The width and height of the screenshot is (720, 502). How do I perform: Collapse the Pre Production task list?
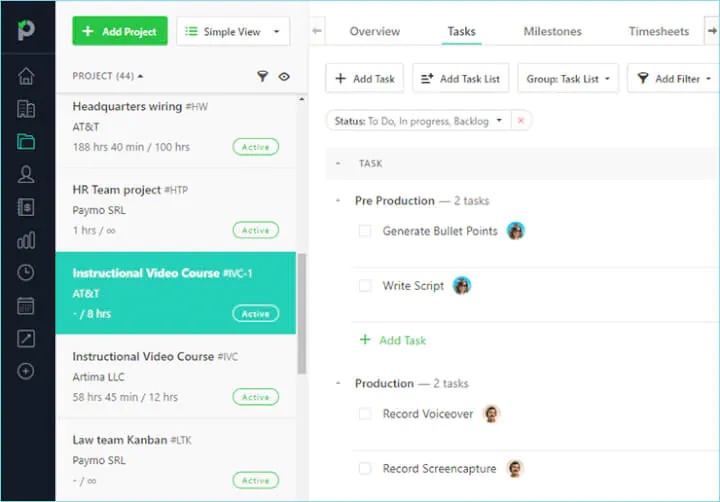coord(338,201)
